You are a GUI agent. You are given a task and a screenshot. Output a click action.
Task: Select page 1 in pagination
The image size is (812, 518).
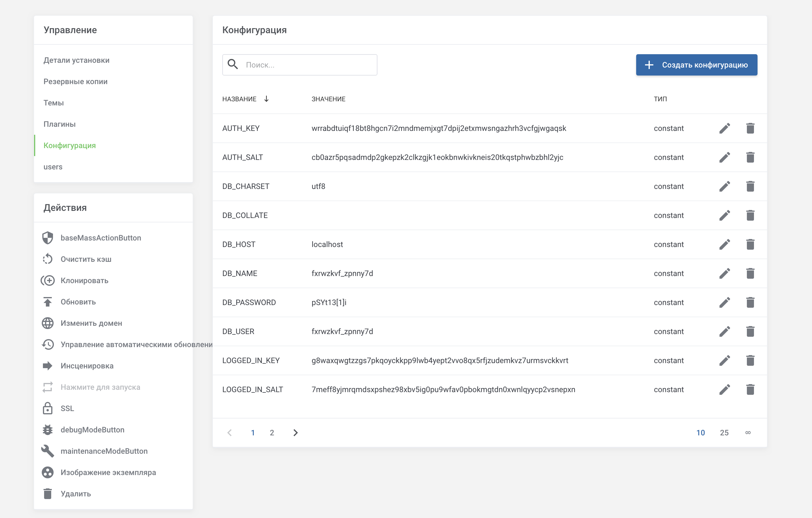coord(253,433)
